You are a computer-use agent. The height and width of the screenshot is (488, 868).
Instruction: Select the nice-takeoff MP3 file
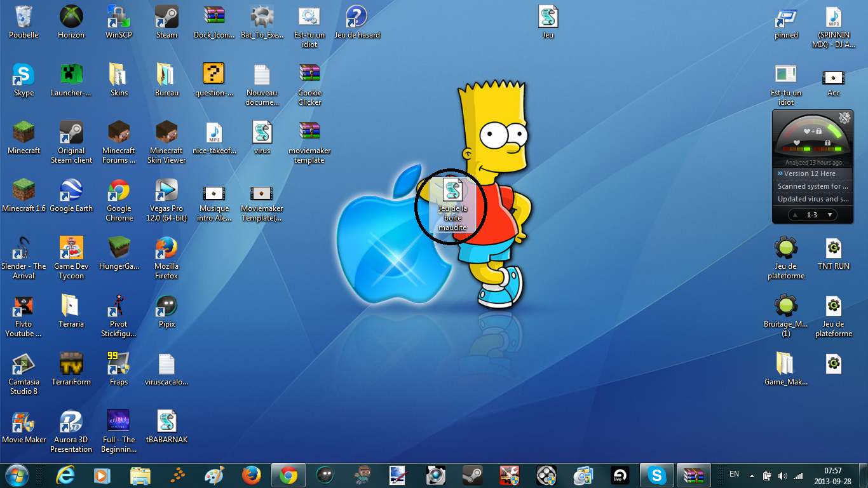point(214,138)
